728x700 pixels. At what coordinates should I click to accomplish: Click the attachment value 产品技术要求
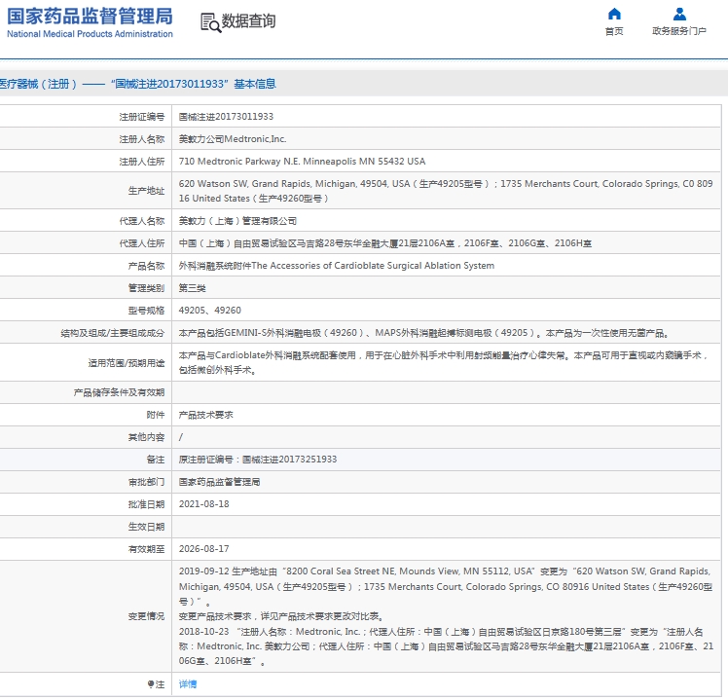205,415
